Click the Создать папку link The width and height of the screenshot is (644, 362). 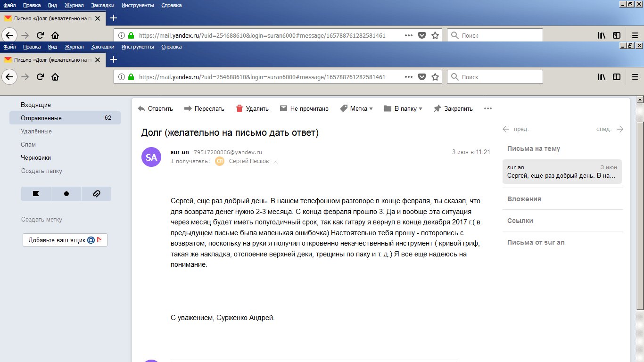point(41,171)
